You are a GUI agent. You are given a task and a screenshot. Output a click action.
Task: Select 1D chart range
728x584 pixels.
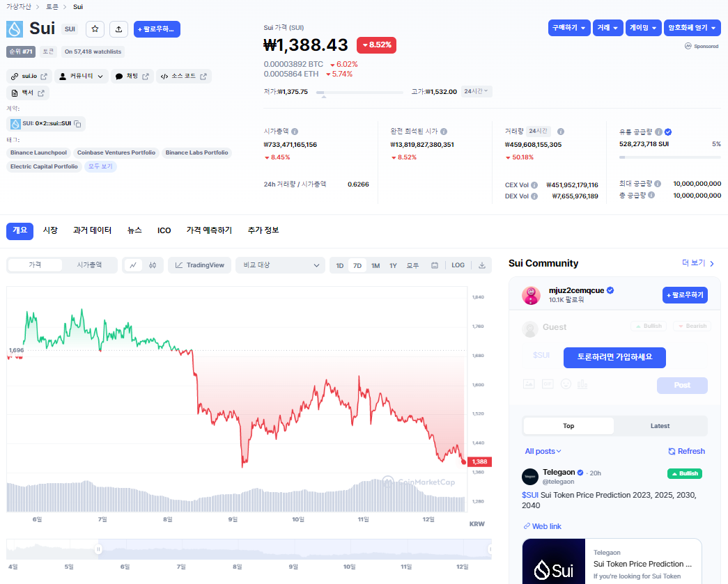click(340, 265)
